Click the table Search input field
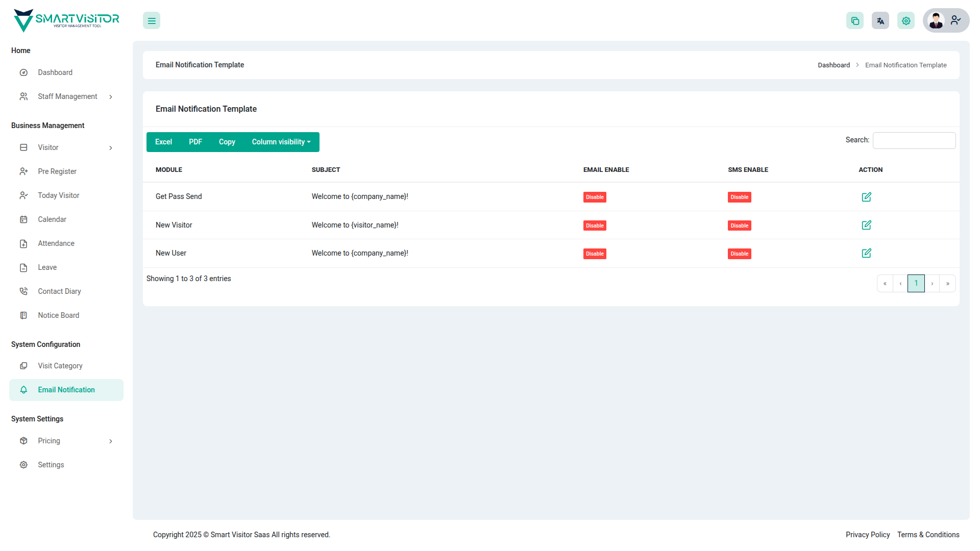The height and width of the screenshot is (551, 980). 914,140
